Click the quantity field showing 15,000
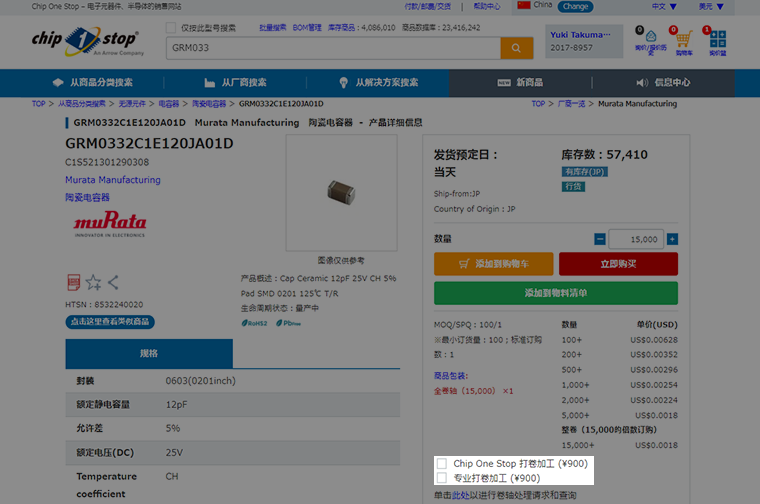Image resolution: width=760 pixels, height=504 pixels. (636, 239)
